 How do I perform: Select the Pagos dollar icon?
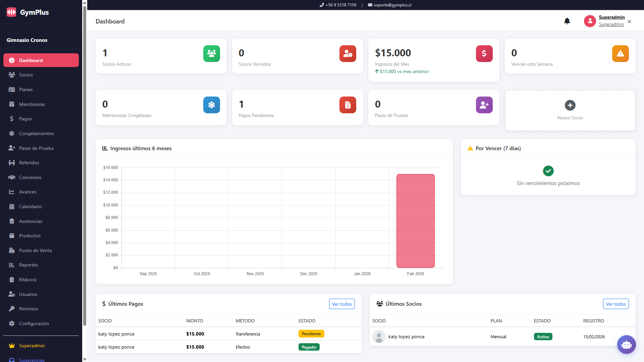pyautogui.click(x=12, y=118)
